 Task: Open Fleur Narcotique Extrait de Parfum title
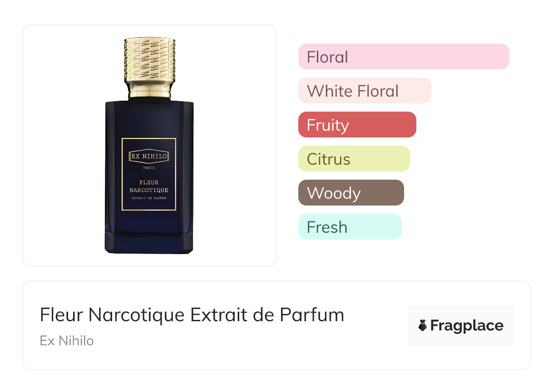(192, 315)
